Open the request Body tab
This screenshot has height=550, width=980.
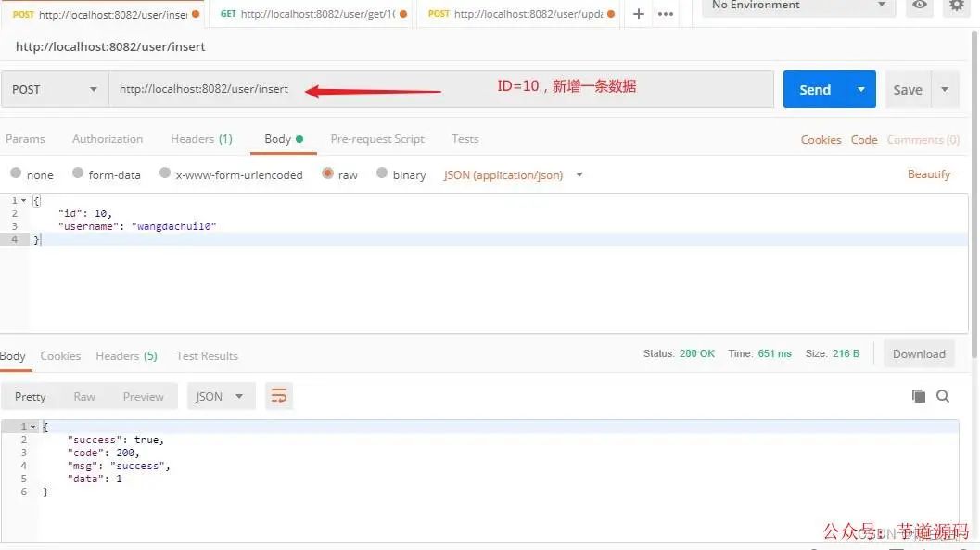tap(283, 139)
